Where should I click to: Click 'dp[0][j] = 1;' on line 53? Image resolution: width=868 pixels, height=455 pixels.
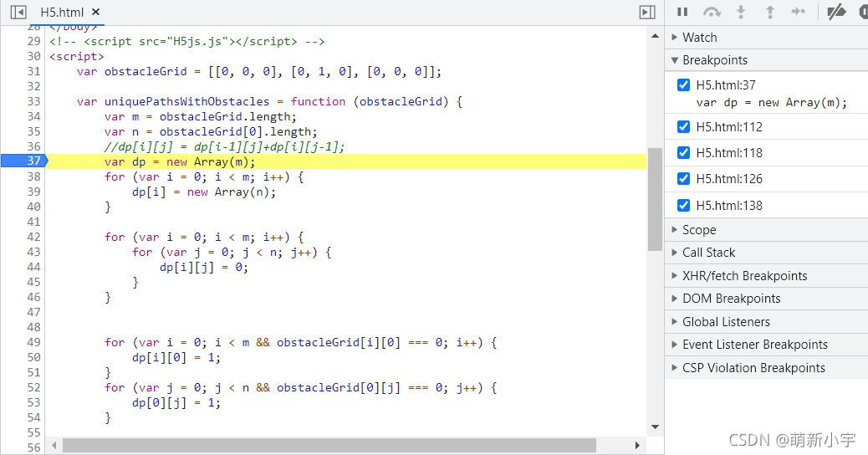pos(176,402)
